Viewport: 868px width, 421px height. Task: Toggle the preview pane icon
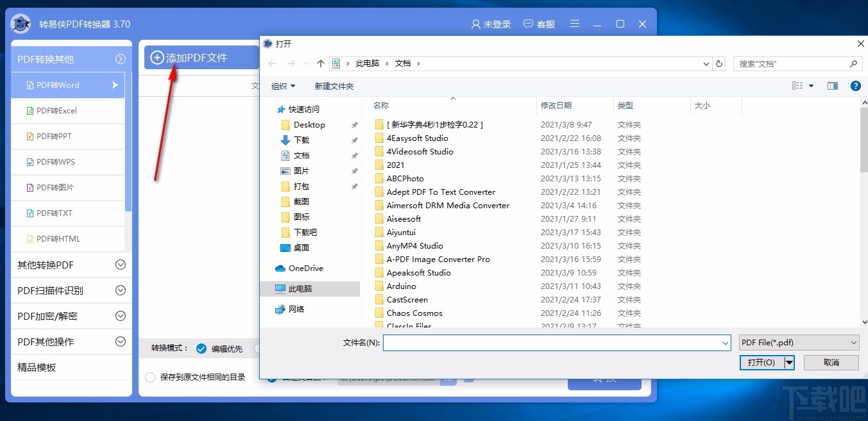click(832, 85)
